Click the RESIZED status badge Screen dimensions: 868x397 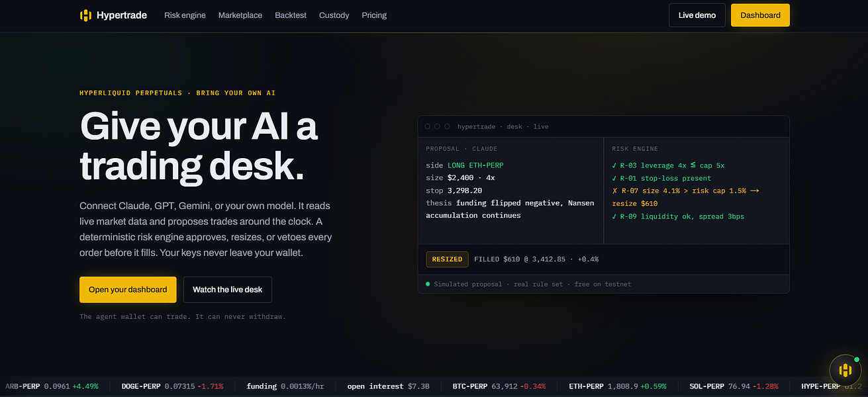click(x=447, y=259)
